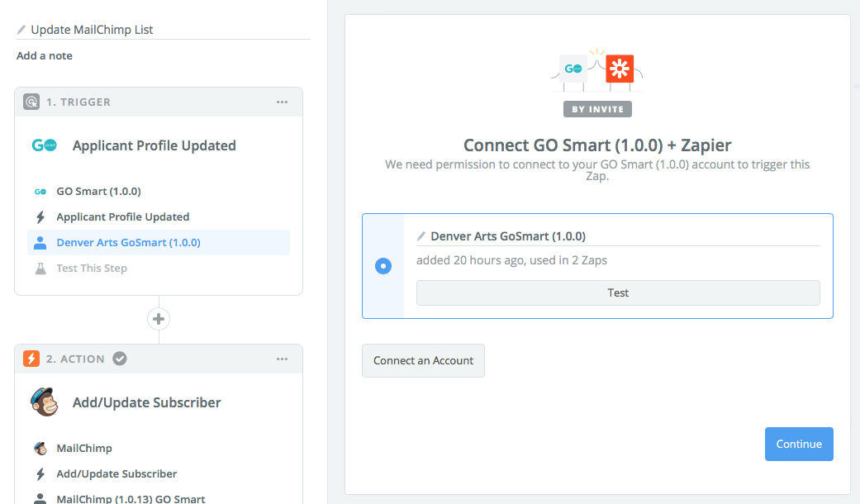
Task: Open the action step options menu
Action: coord(282,359)
